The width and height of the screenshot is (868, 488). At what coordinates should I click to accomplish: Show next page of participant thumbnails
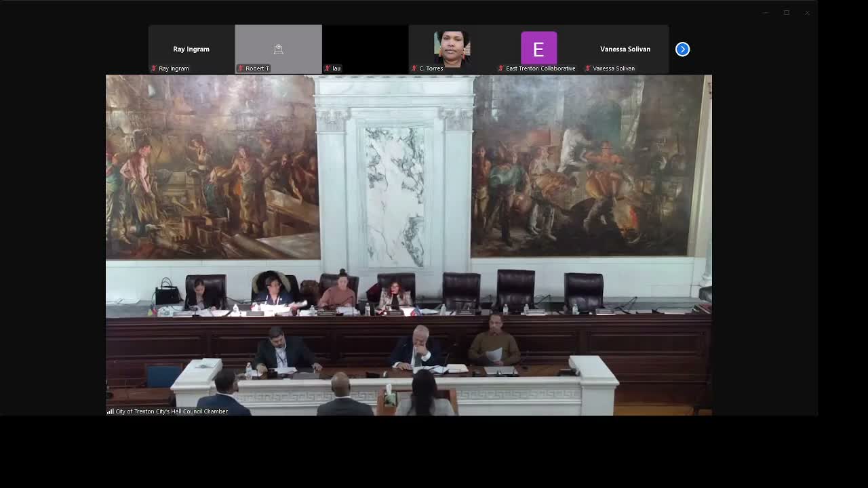coord(682,49)
